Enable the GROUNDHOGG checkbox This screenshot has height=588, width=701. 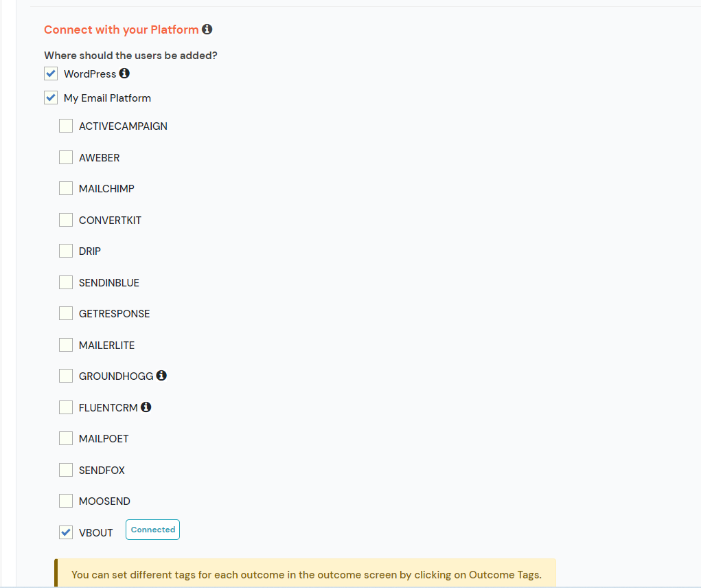pyautogui.click(x=66, y=376)
